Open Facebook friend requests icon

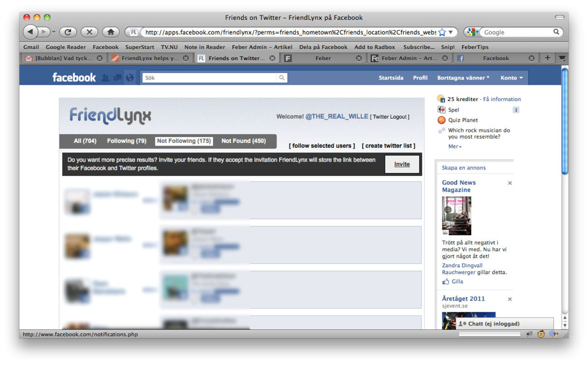106,78
